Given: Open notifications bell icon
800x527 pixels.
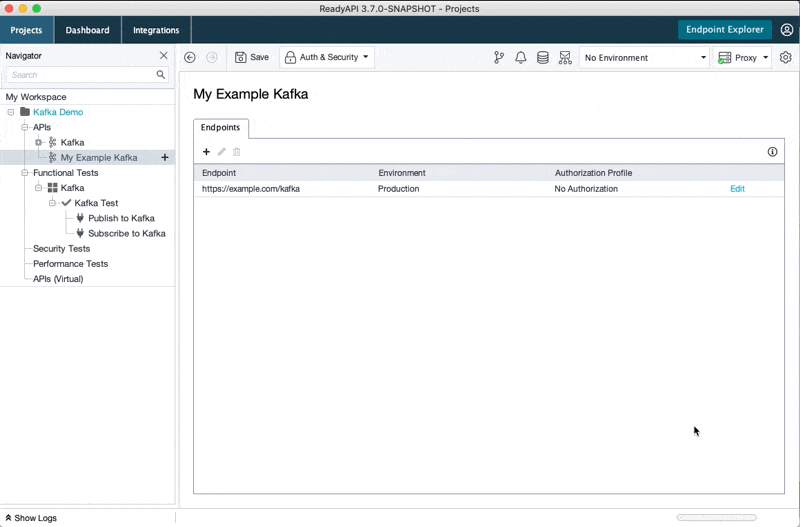Looking at the screenshot, I should (520, 58).
